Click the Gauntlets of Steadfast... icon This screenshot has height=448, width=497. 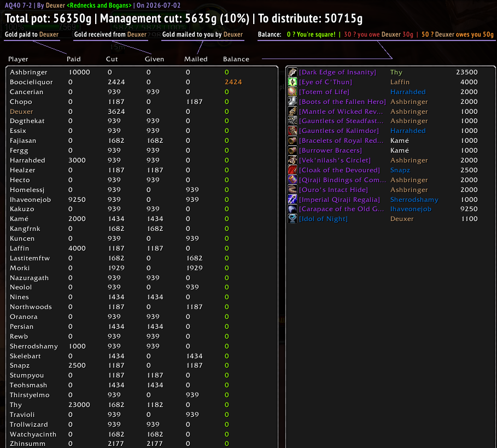[x=293, y=121]
